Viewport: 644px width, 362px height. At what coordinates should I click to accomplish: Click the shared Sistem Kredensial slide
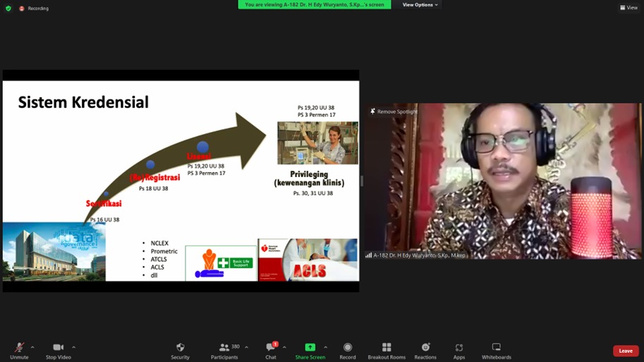pos(181,181)
